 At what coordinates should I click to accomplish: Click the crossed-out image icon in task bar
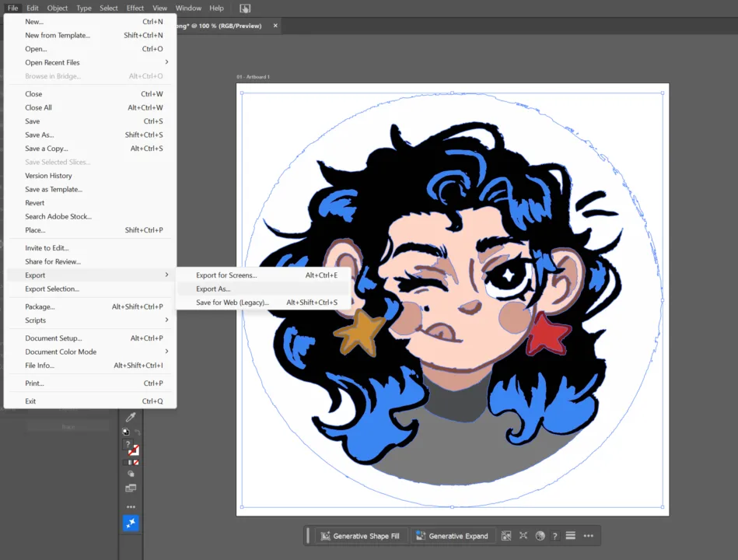click(x=506, y=536)
